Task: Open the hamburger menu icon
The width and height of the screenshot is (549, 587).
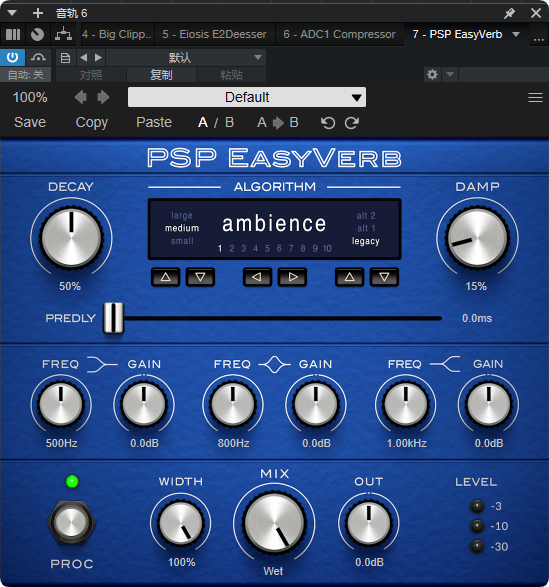Action: tap(535, 98)
